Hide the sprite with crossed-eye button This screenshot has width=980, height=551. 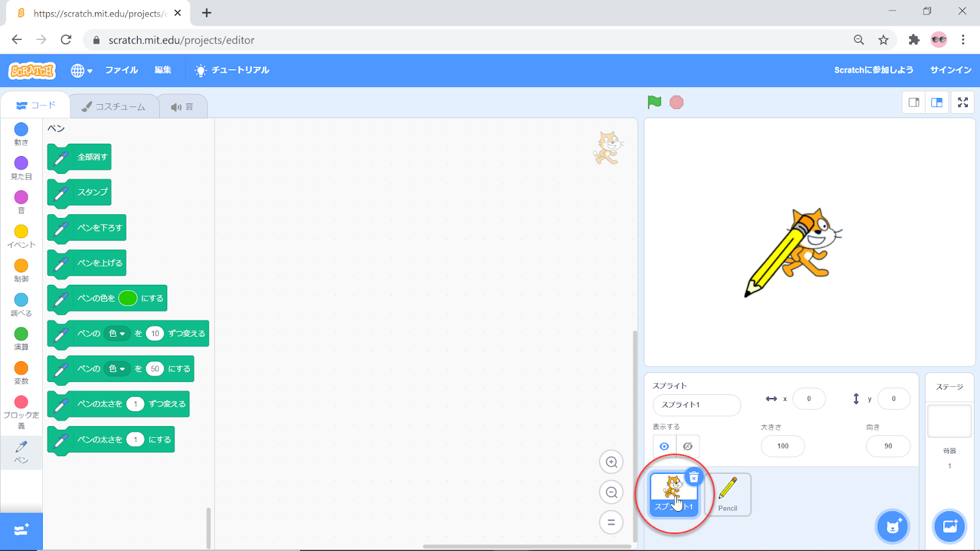pyautogui.click(x=688, y=446)
